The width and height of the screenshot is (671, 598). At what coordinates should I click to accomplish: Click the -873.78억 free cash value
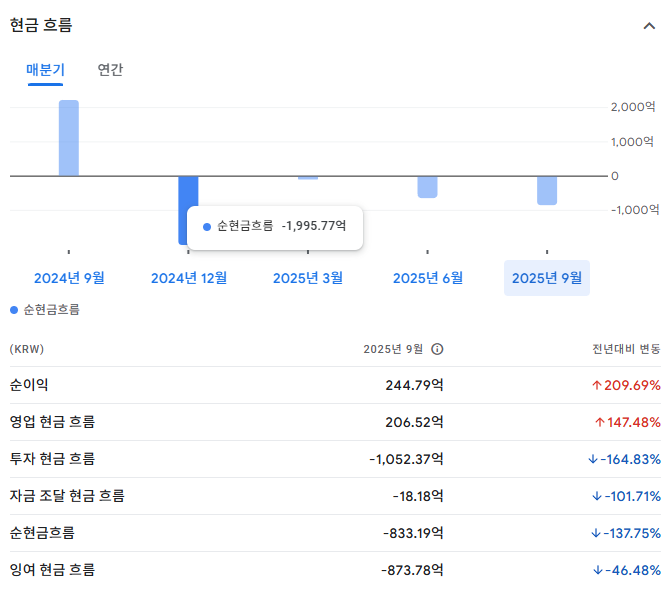[413, 571]
